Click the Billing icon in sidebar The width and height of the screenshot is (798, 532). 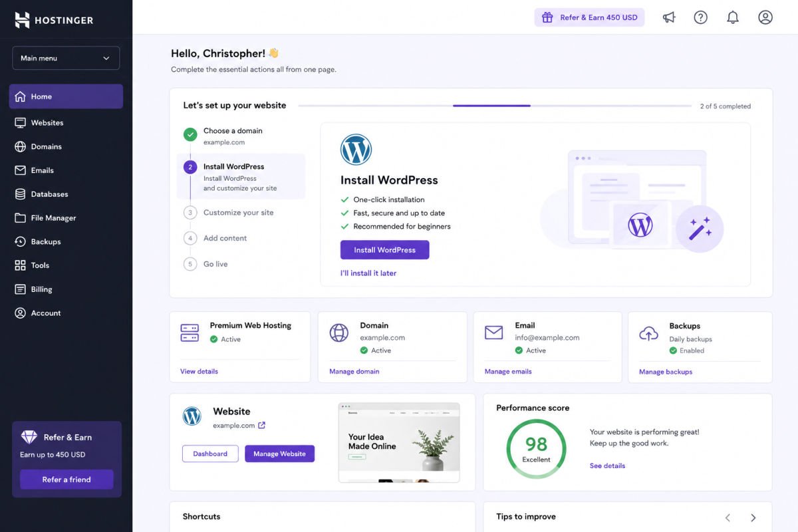coord(20,289)
